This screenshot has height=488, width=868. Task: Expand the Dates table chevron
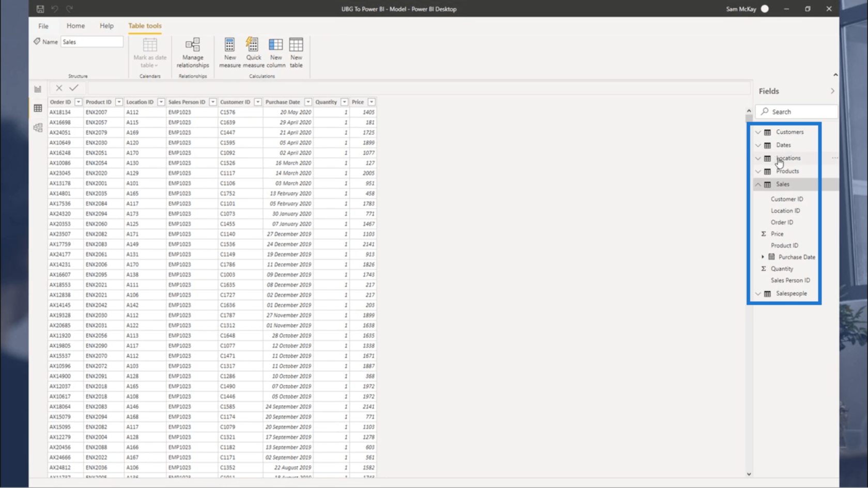pos(758,145)
